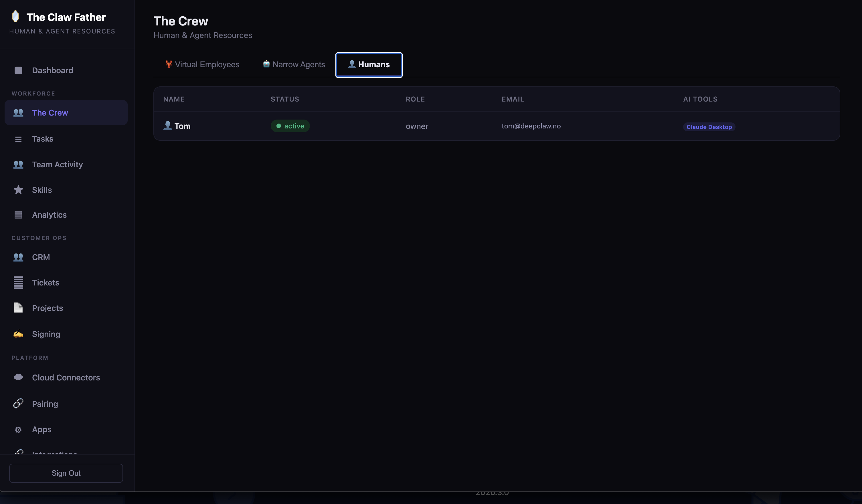Click the green active status pill
Viewport: 862px width, 504px height.
[290, 126]
